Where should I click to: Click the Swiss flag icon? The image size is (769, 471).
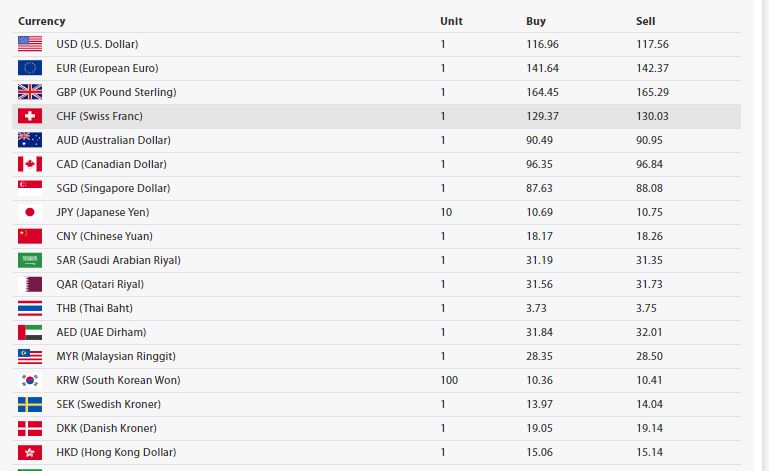click(x=30, y=116)
